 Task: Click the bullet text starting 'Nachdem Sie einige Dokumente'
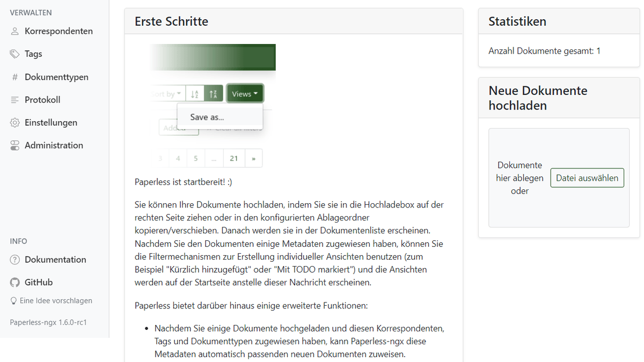point(299,341)
